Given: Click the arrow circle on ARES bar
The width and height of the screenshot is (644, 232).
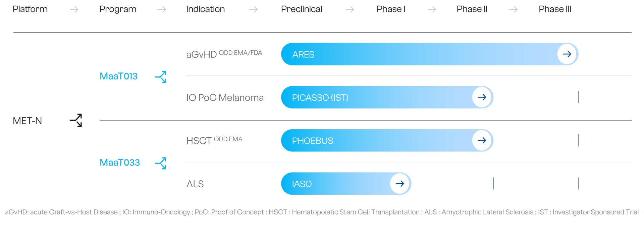Looking at the screenshot, I should (567, 54).
